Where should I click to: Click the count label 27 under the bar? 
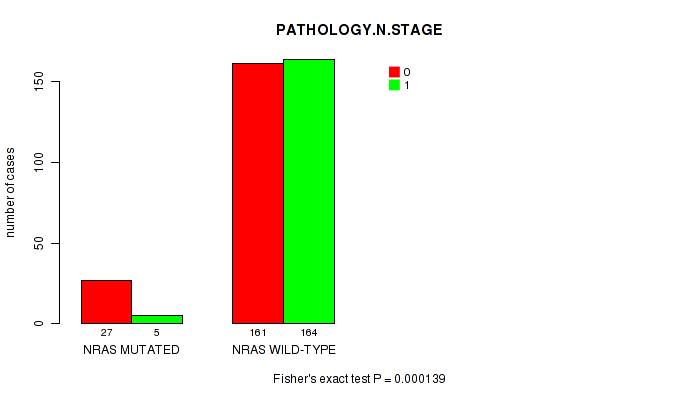[x=106, y=332]
